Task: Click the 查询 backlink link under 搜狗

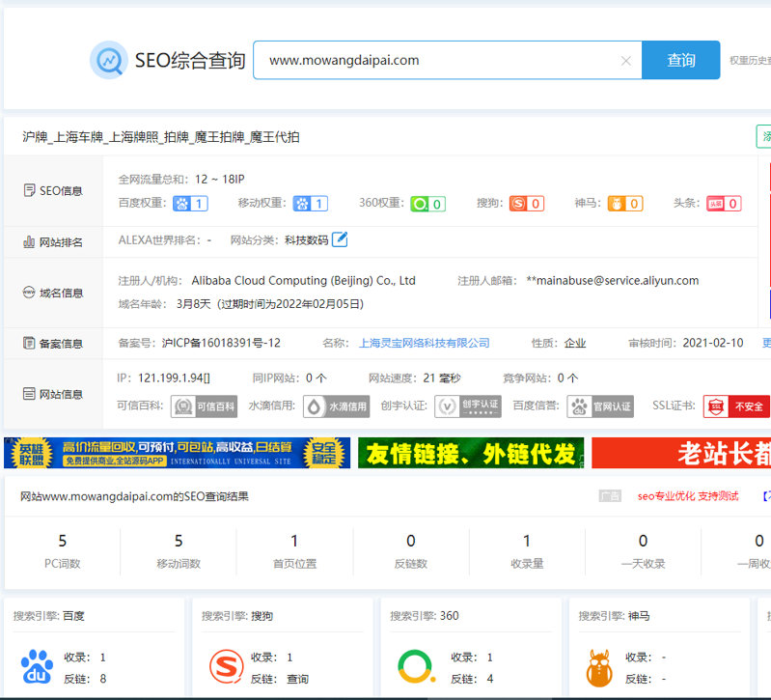Action: pos(297,679)
